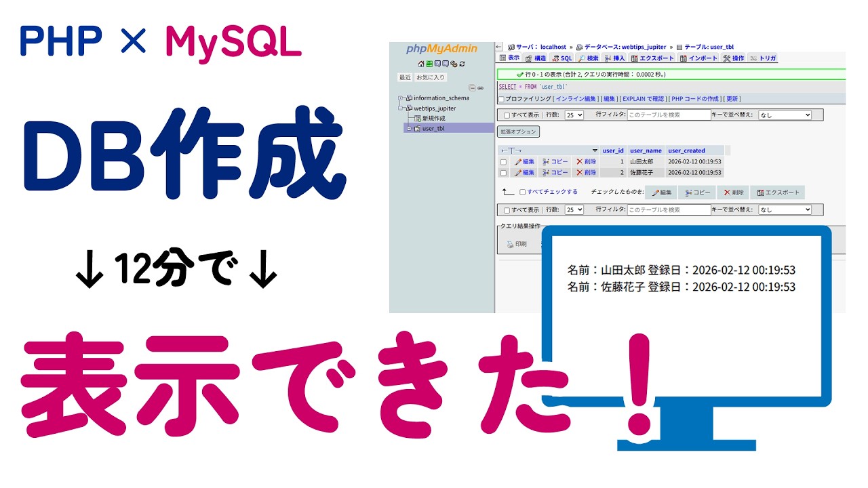Click PHP コードの作成 link

[x=694, y=99]
